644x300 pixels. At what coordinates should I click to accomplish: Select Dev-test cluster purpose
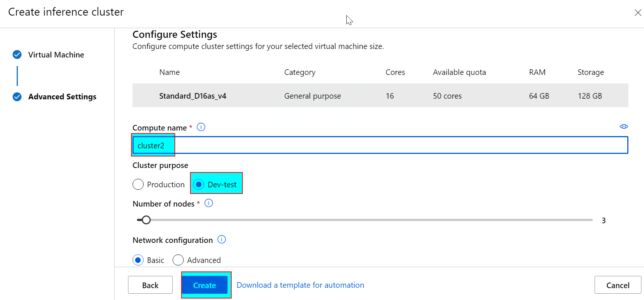(x=199, y=184)
